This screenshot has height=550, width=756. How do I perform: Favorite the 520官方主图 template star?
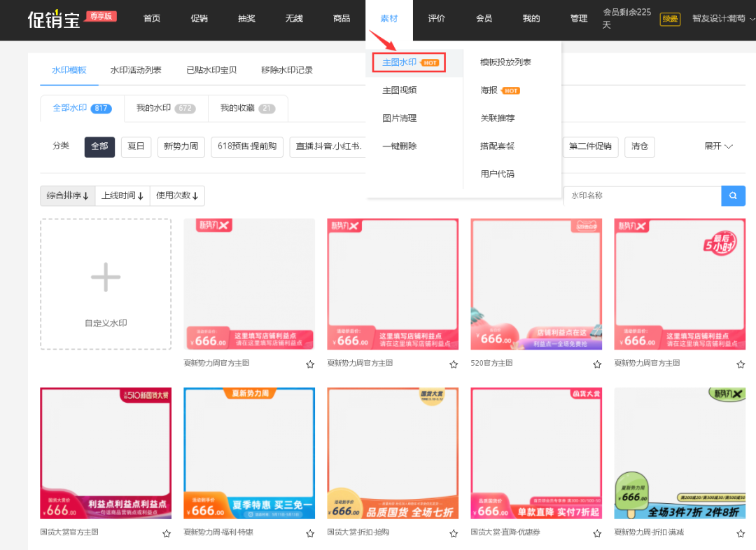[x=597, y=364]
